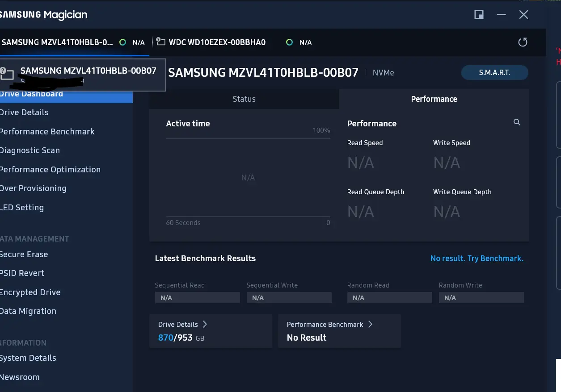561x392 pixels.
Task: Open Drive Dashboard in sidebar
Action: pyautogui.click(x=66, y=94)
